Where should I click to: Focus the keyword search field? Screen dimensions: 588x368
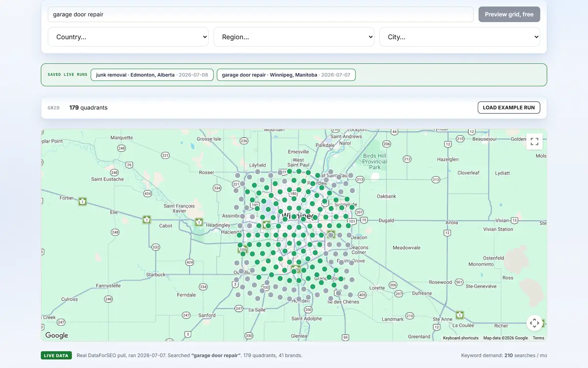260,14
